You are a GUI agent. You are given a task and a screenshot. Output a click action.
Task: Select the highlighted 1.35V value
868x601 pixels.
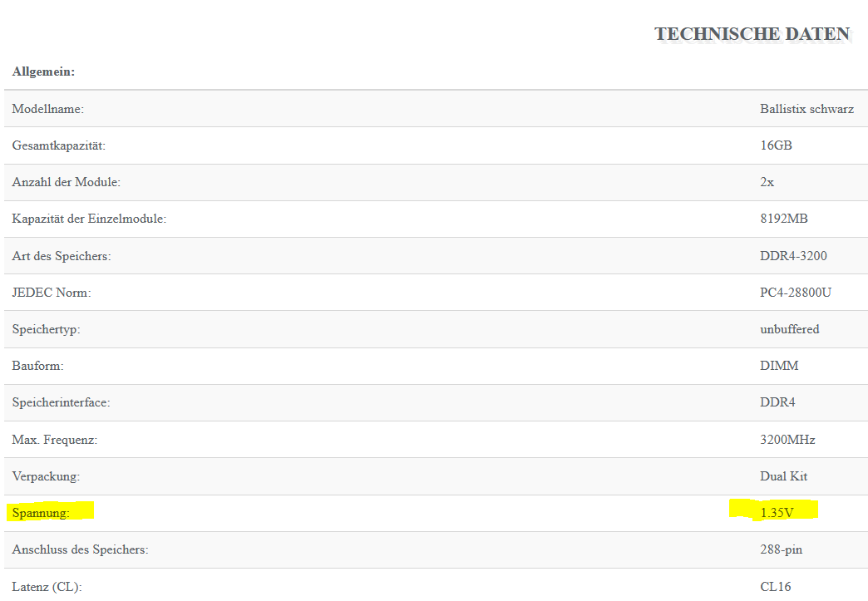[777, 513]
